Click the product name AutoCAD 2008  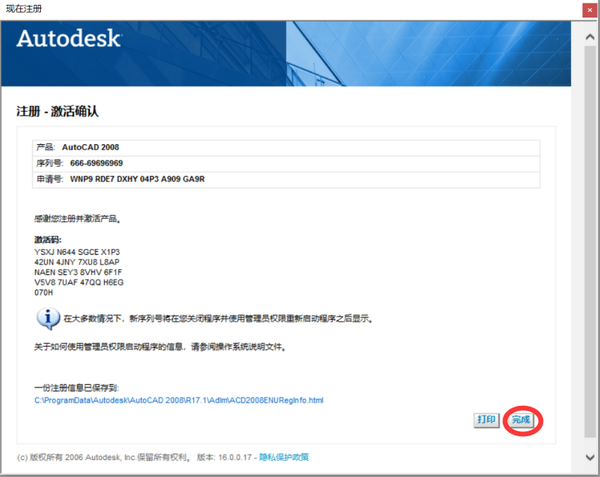pos(91,147)
